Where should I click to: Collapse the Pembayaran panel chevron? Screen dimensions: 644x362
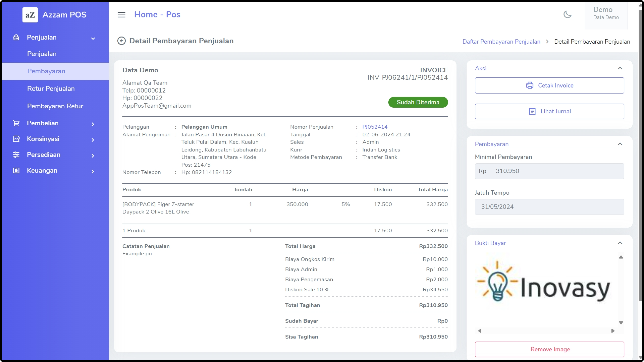620,144
